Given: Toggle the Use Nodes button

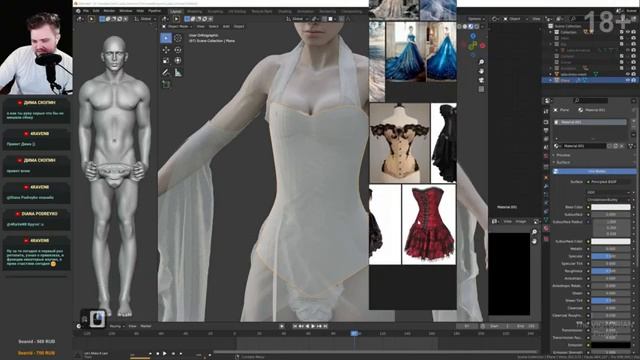Looking at the screenshot, I should tap(594, 171).
